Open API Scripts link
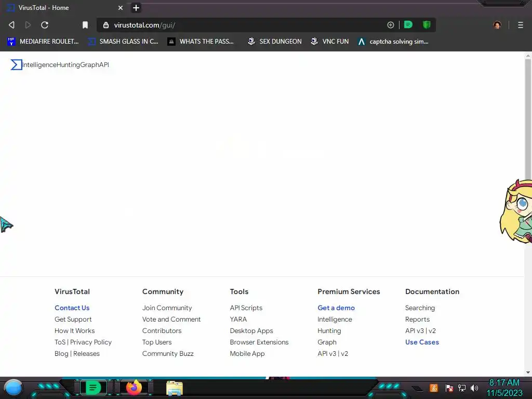Image resolution: width=532 pixels, height=399 pixels. point(246,308)
